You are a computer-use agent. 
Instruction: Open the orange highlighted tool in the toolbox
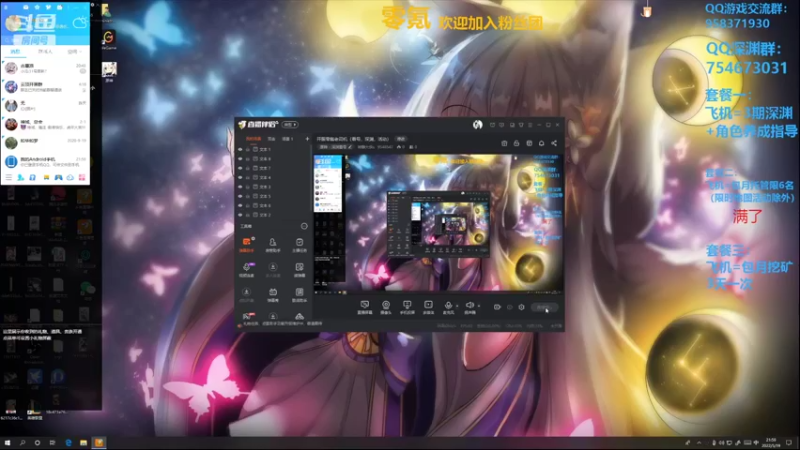[247, 244]
